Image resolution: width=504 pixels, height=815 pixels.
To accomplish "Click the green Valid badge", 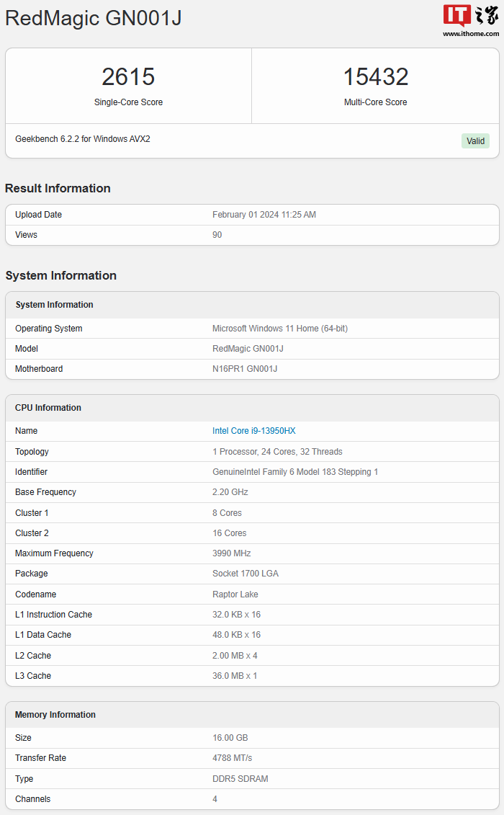I will point(475,141).
